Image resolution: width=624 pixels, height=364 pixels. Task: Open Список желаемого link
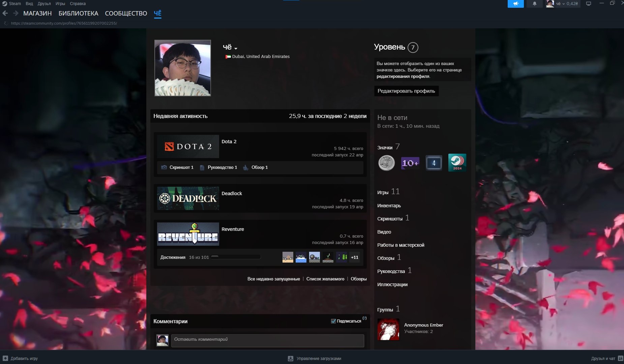point(325,279)
